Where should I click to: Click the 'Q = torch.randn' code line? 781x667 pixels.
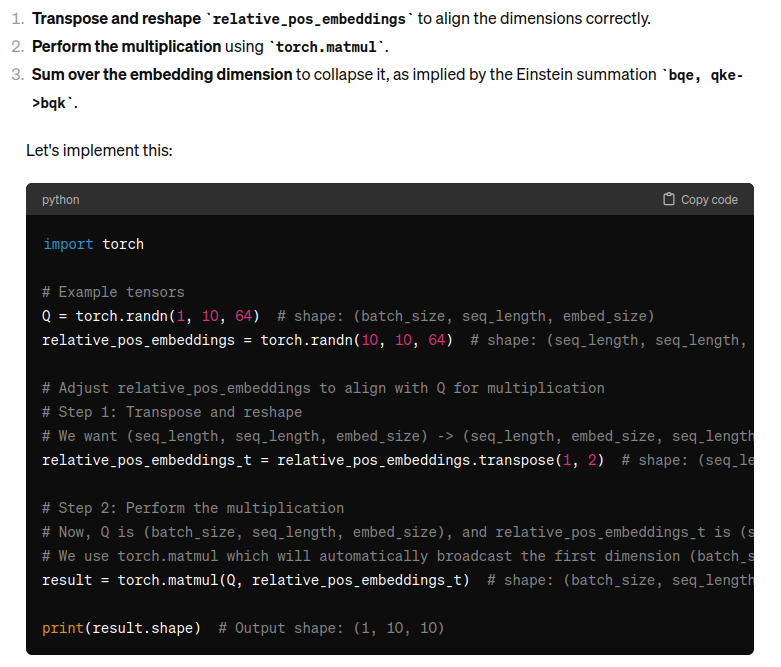pyautogui.click(x=151, y=316)
